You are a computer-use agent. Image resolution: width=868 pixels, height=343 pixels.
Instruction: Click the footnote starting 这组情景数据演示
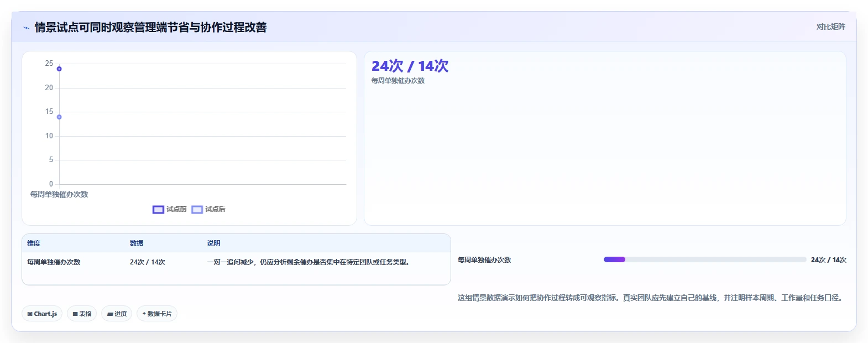[x=652, y=298]
